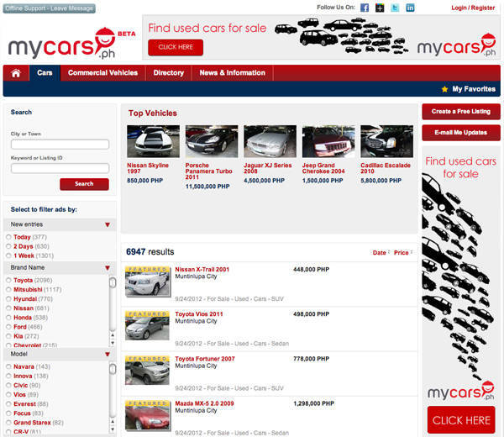This screenshot has height=437, width=504.
Task: Collapse the Brand Name filter section
Action: pyautogui.click(x=108, y=268)
